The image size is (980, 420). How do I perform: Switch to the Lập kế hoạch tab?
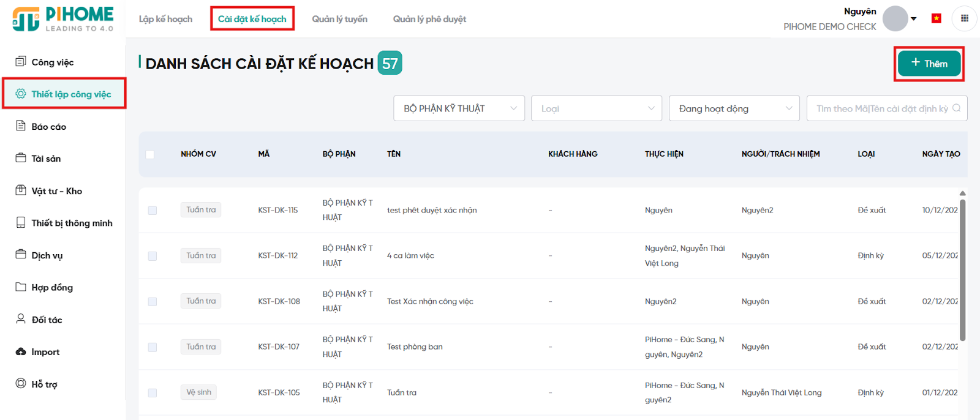point(165,19)
